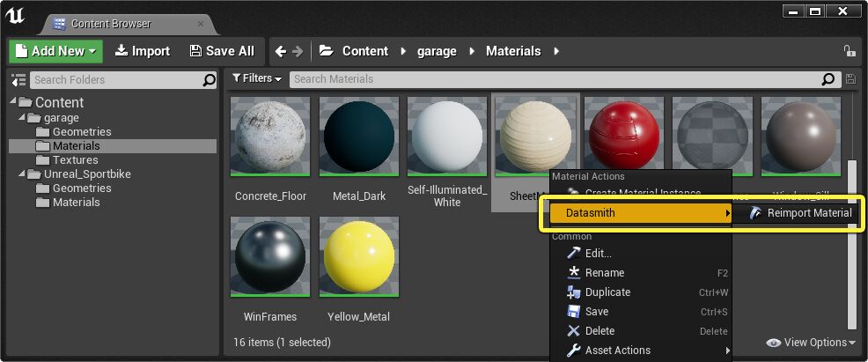Screen dimensions: 868x362
Task: Open the View Options dropdown
Action: click(811, 343)
